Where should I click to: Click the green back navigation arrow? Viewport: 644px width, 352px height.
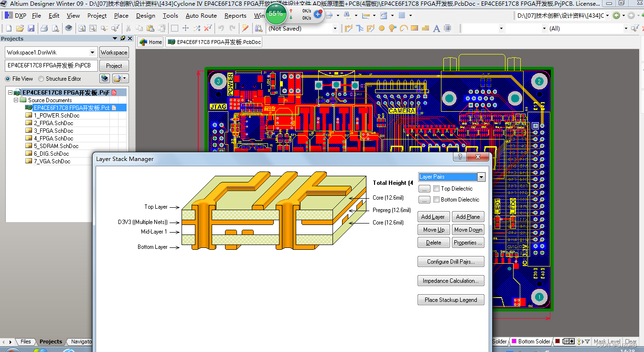[616, 15]
